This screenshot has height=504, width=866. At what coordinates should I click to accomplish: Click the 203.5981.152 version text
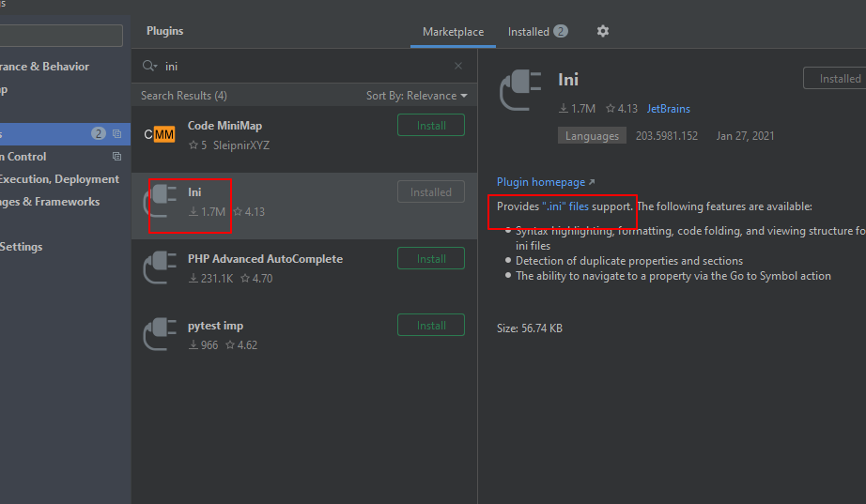click(667, 136)
